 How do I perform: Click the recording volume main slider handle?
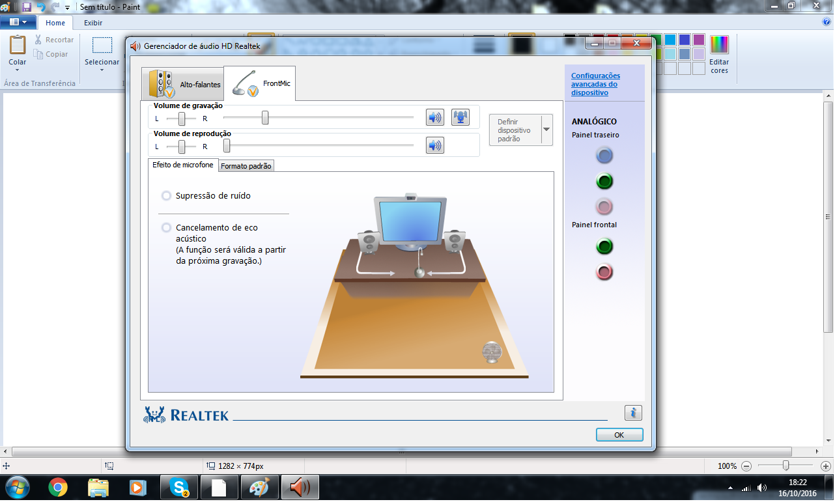(x=265, y=117)
